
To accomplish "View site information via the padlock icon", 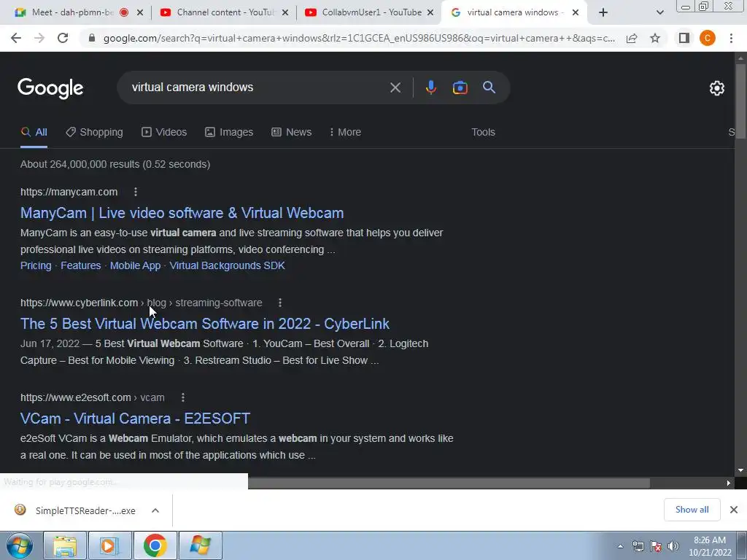I will (92, 38).
